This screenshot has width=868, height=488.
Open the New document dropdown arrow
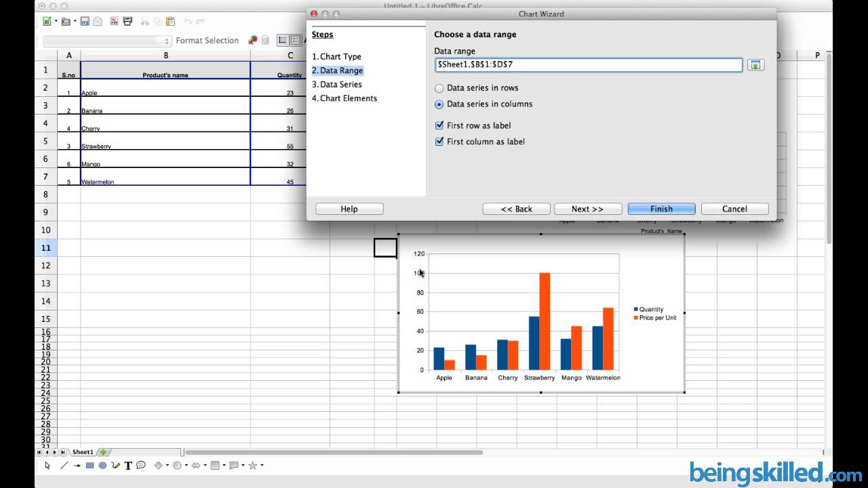pos(56,22)
